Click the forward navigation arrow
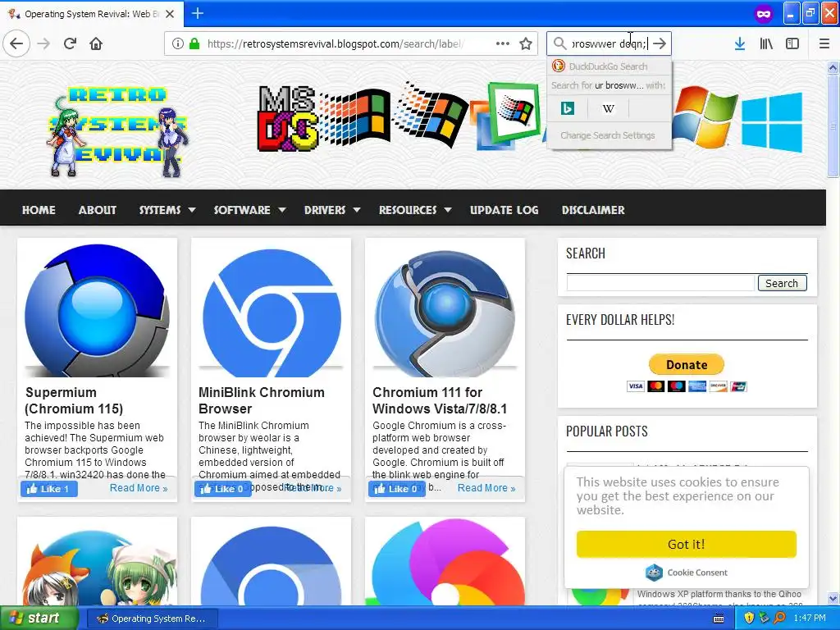This screenshot has height=630, width=840. pyautogui.click(x=43, y=43)
